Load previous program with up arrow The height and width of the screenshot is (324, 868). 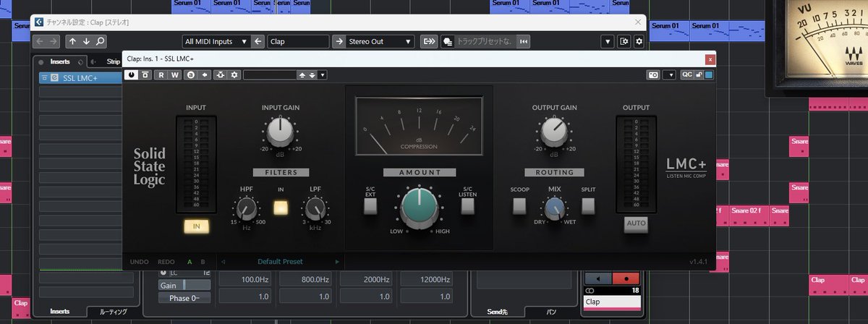302,74
